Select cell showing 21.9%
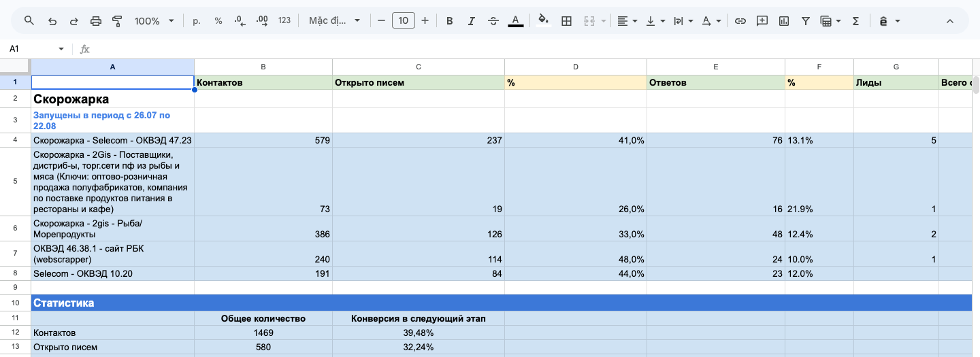The height and width of the screenshot is (357, 980). [819, 182]
